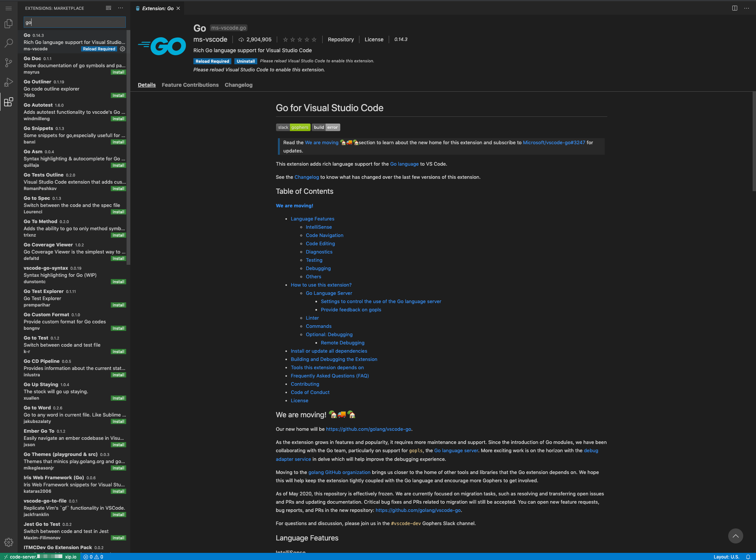Image resolution: width=756 pixels, height=560 pixels.
Task: Split the editor to the right
Action: pos(735,8)
